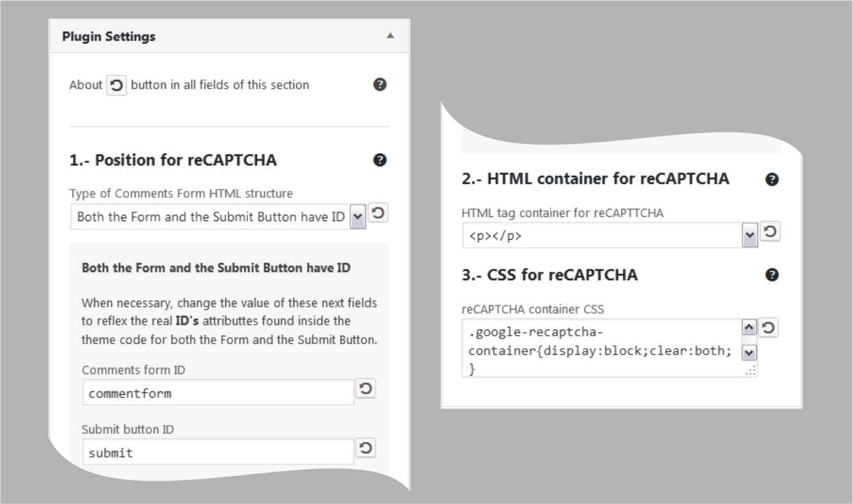Viewport: 853px width, 504px height.
Task: Click the CSS textarea resize handle
Action: point(752,371)
